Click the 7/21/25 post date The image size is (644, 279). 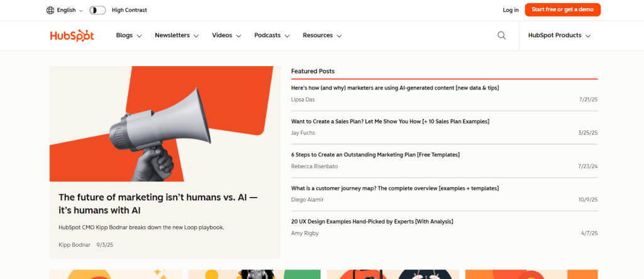(x=588, y=100)
